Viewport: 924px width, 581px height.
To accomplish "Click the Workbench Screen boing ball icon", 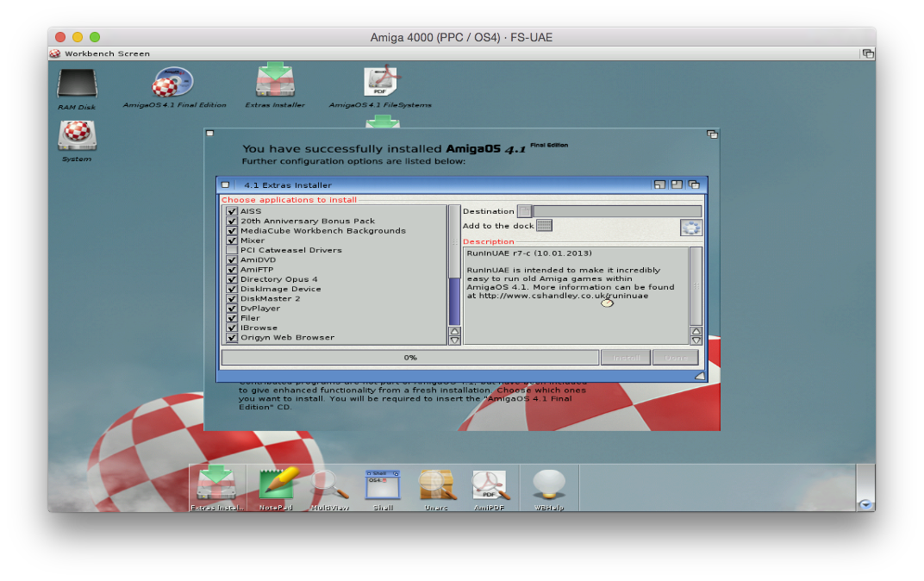I will 55,53.
